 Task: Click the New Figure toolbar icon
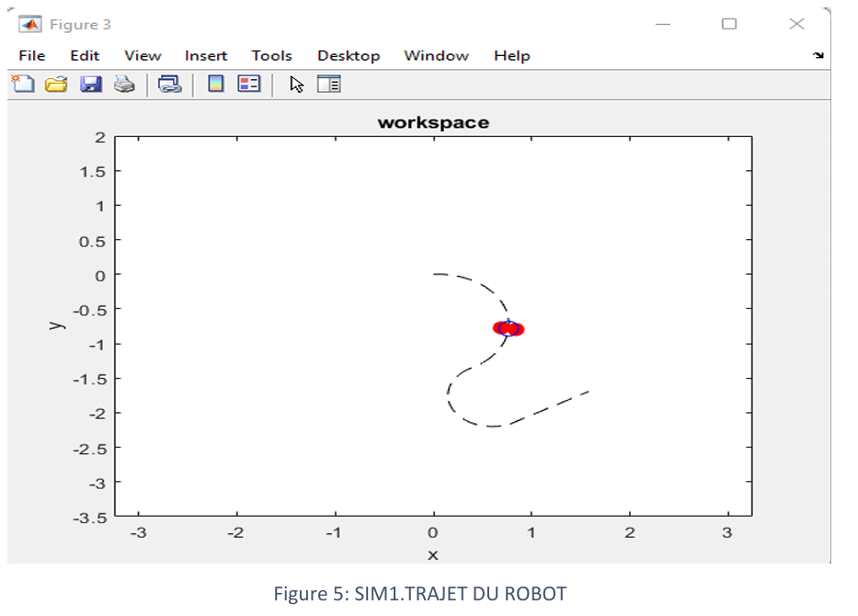tap(23, 85)
